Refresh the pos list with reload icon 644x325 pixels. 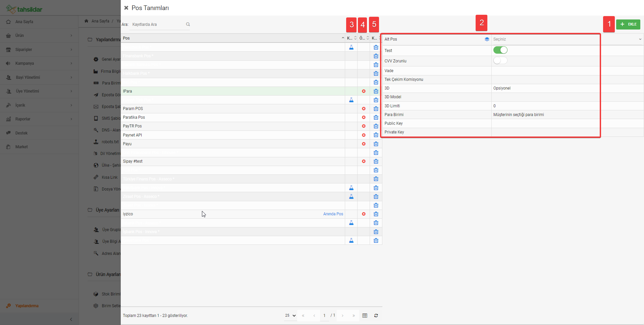pyautogui.click(x=376, y=316)
